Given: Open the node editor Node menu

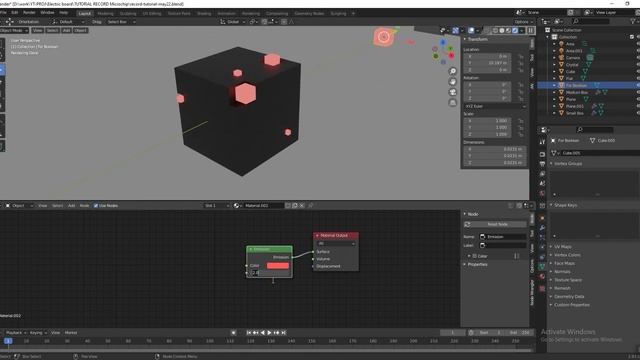Looking at the screenshot, I should (x=84, y=206).
